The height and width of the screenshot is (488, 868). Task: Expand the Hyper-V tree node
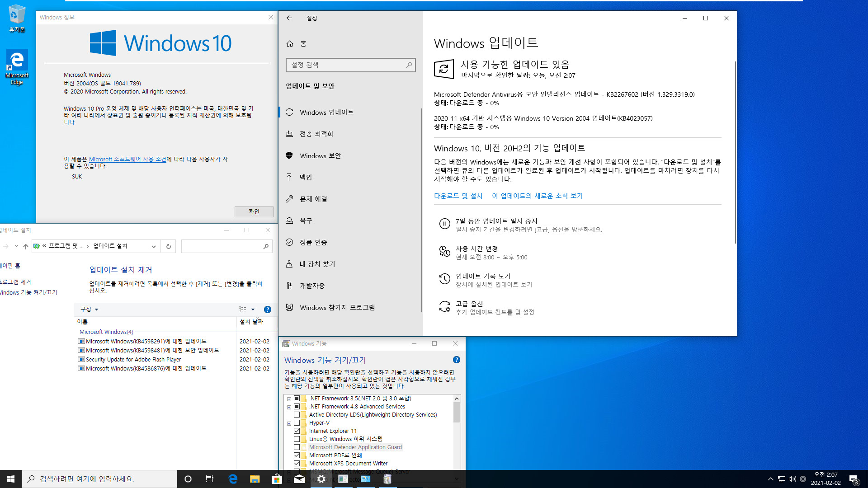click(289, 423)
